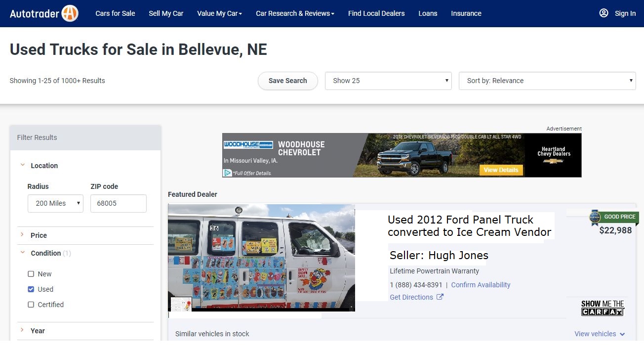Image resolution: width=644 pixels, height=357 pixels.
Task: Click the View vehicles chevron icon
Action: (622, 334)
